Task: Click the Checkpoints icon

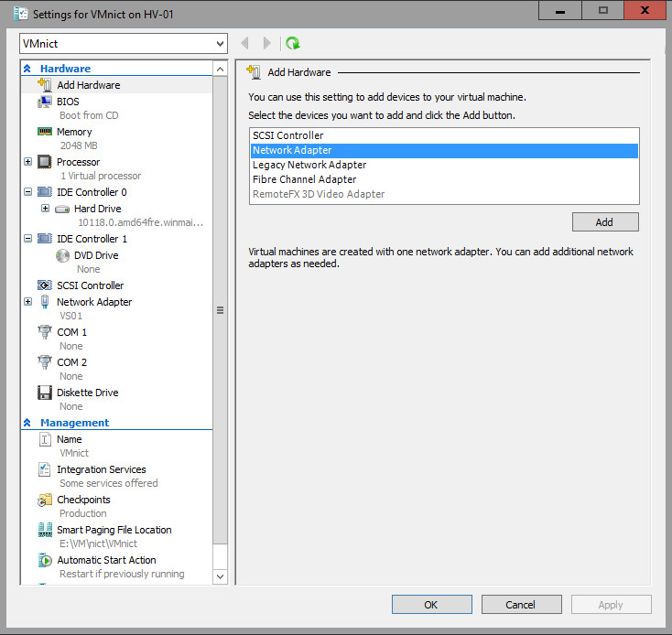Action: point(45,500)
